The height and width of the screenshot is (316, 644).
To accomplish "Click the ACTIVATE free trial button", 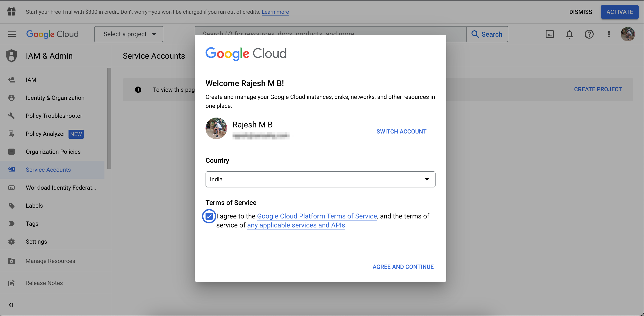I will 620,12.
